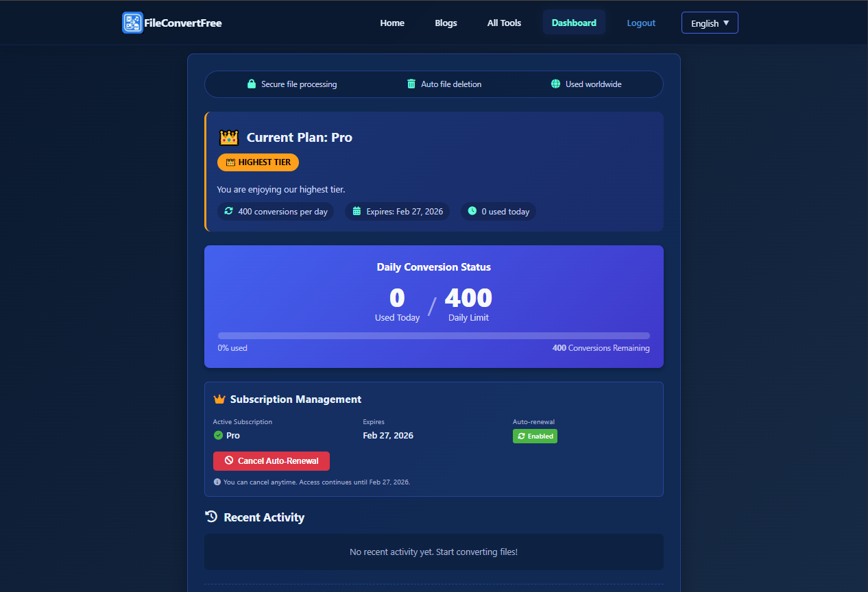Click the lock icon beside Secure file processing
The width and height of the screenshot is (868, 592).
250,84
